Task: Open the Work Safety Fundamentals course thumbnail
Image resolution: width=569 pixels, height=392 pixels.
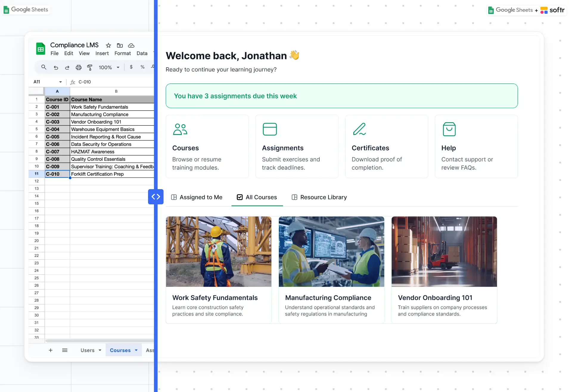Action: pos(219,252)
